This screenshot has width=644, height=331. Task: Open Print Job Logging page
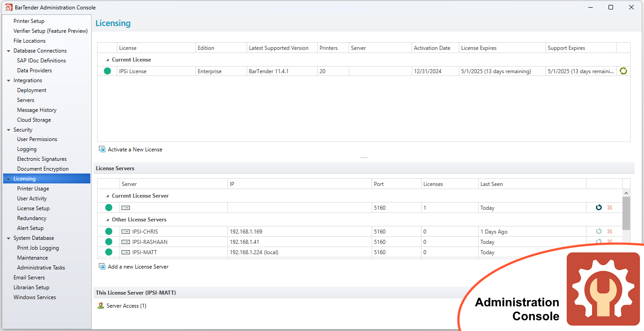38,248
